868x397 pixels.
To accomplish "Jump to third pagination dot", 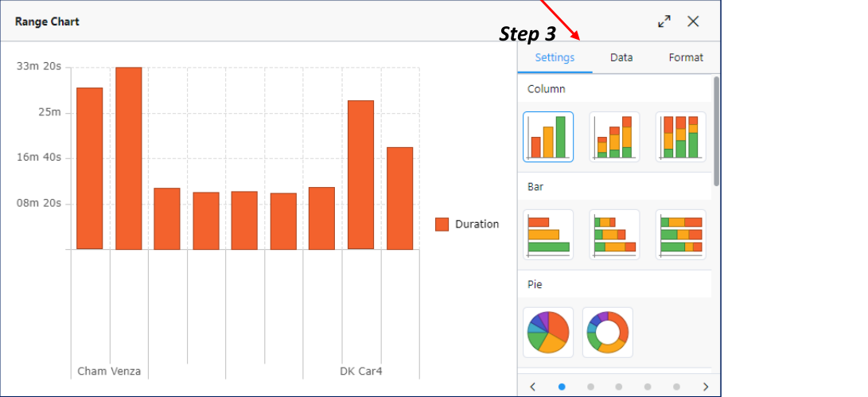I will (619, 387).
